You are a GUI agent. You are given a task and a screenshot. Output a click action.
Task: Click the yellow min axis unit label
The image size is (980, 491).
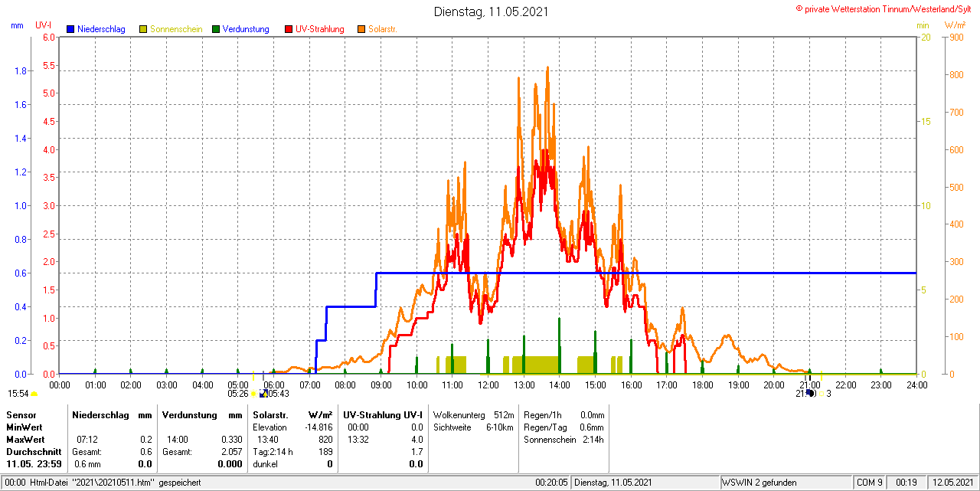923,25
